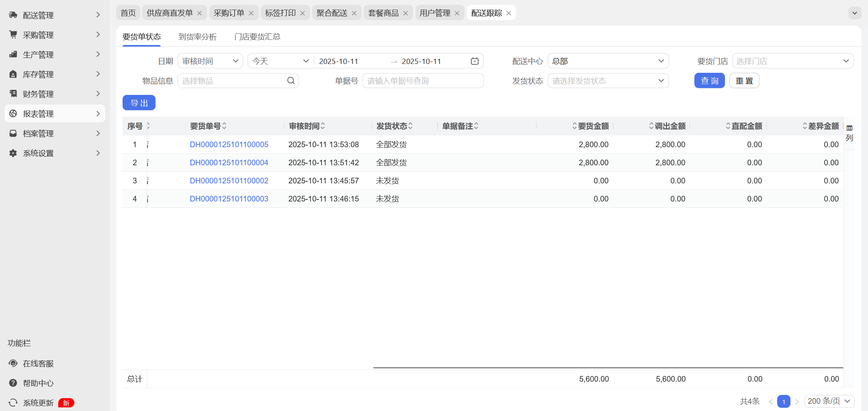Close the 采购订单 tab
Screen dimensions: 868x411
251,13
